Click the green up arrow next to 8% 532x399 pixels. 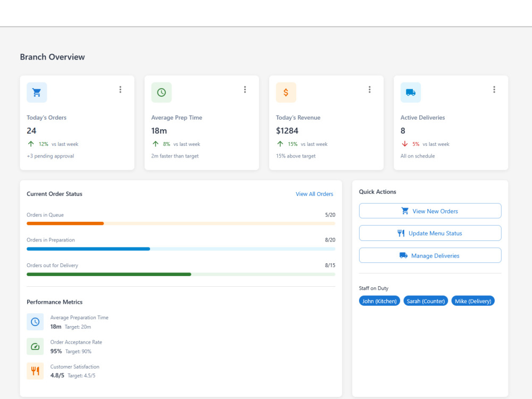(x=155, y=144)
